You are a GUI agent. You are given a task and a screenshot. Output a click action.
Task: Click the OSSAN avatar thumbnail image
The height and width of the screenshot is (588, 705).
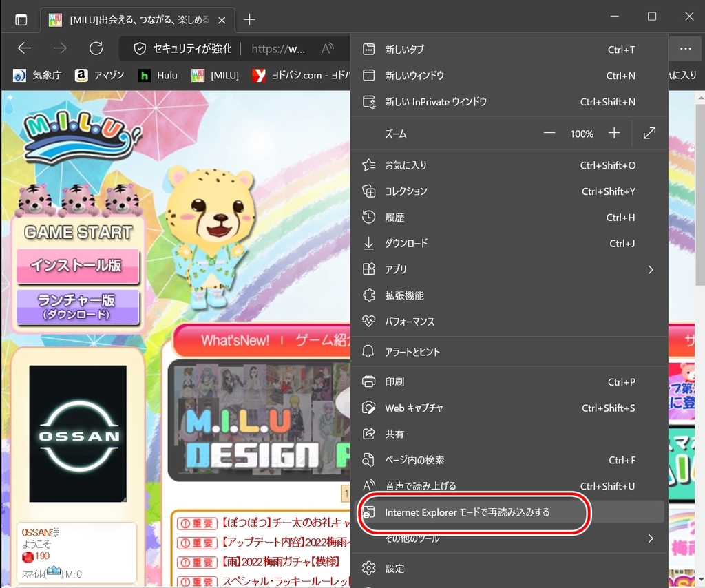78,434
